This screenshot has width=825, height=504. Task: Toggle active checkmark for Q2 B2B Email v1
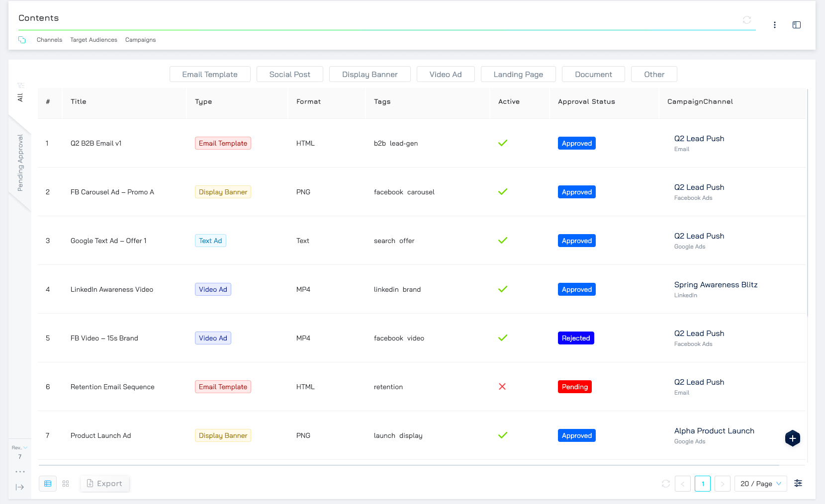(x=503, y=143)
